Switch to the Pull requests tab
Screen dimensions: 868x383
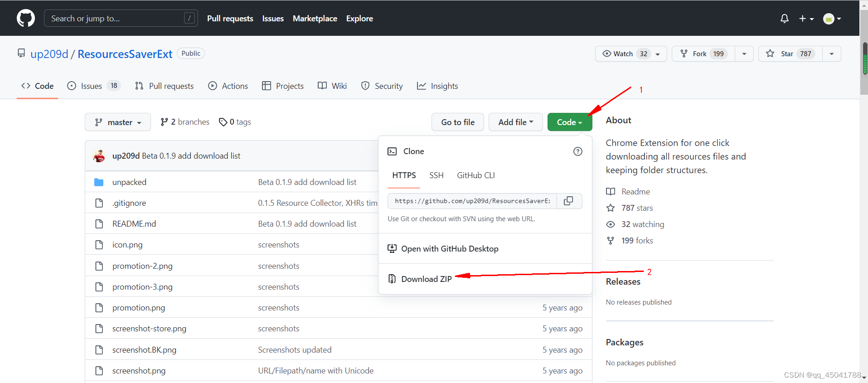click(165, 86)
